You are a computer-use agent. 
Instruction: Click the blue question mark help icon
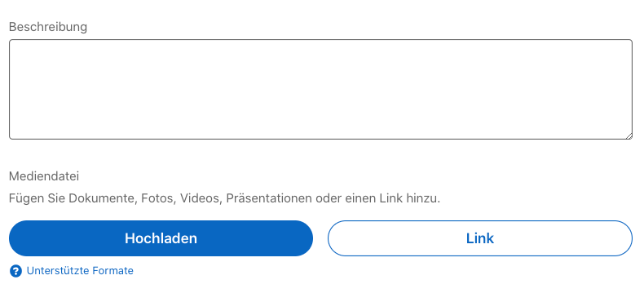pos(15,271)
